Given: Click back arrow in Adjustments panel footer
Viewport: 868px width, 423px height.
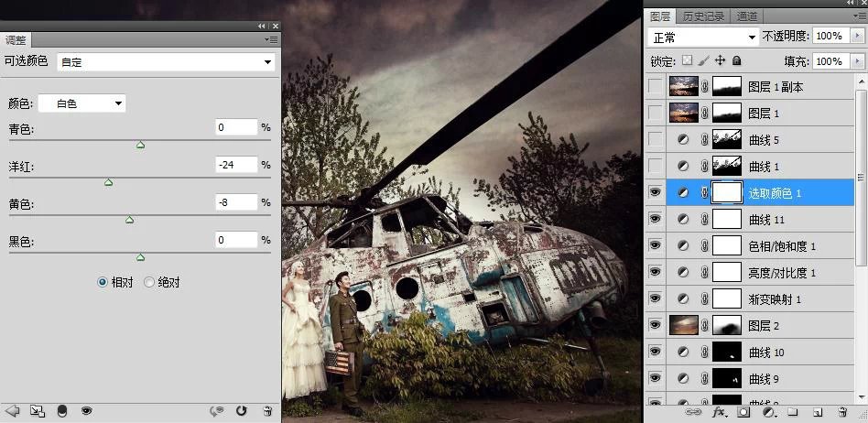Looking at the screenshot, I should 12,411.
